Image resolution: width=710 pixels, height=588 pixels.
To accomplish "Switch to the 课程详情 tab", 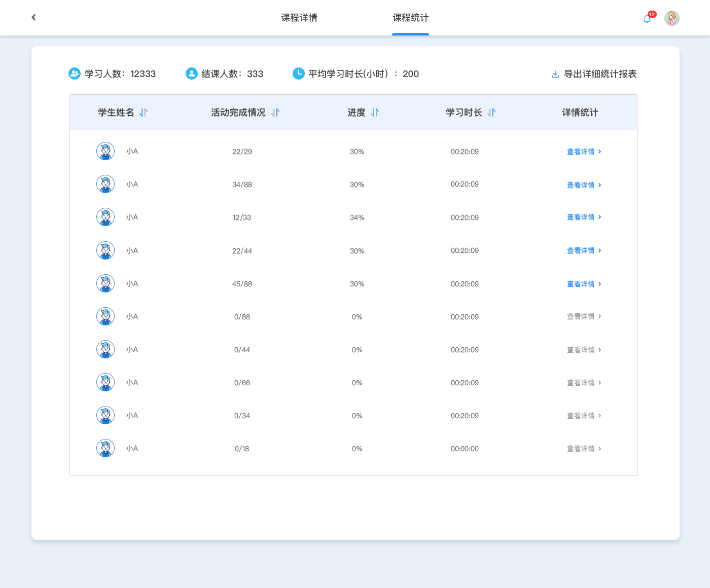I will tap(299, 18).
